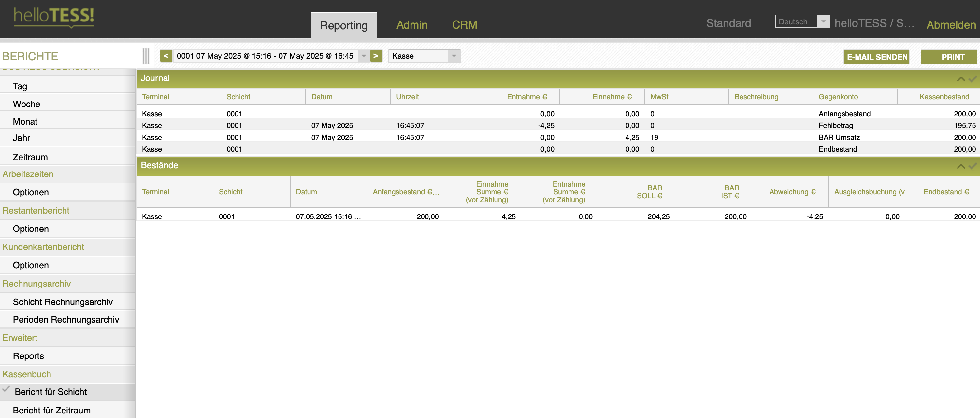
Task: Sort Journal by Kassenbestand column
Action: (939, 96)
